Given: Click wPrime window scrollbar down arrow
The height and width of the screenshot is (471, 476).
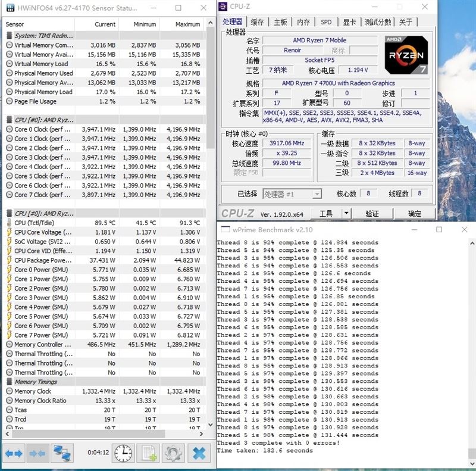Looking at the screenshot, I should (x=472, y=464).
